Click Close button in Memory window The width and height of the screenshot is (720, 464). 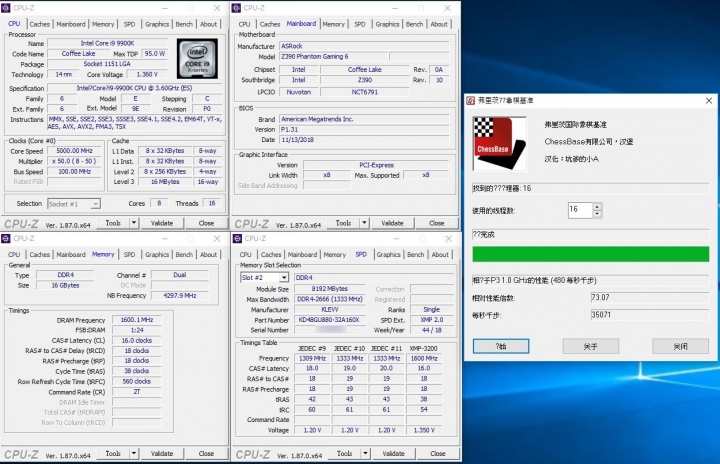(206, 453)
